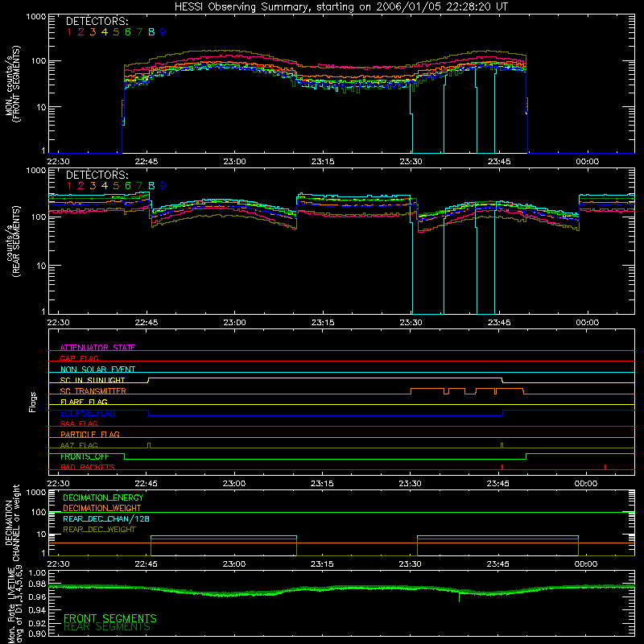Image resolution: width=644 pixels, height=644 pixels.
Task: Click the counts/s (REAR SEGMENTS) axis title
Action: (12, 241)
